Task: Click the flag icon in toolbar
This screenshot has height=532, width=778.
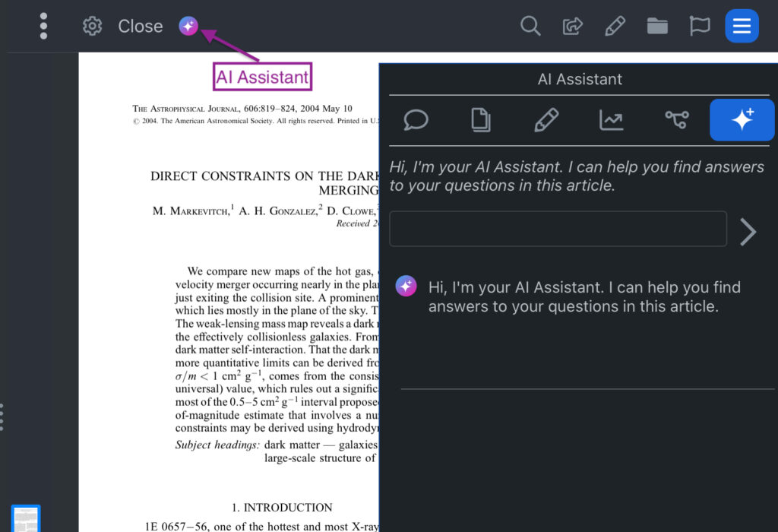Action: click(699, 26)
